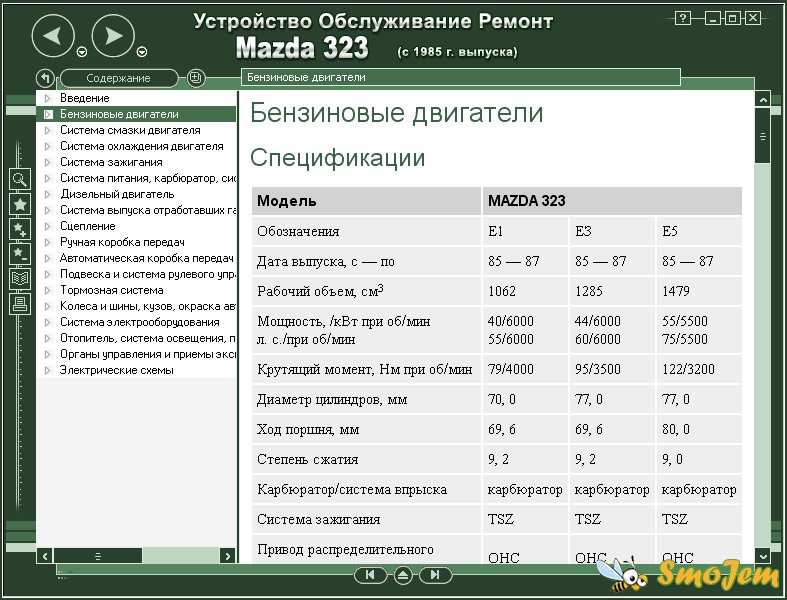Click the E5 engine designation cell
This screenshot has height=600, width=787.
[699, 231]
